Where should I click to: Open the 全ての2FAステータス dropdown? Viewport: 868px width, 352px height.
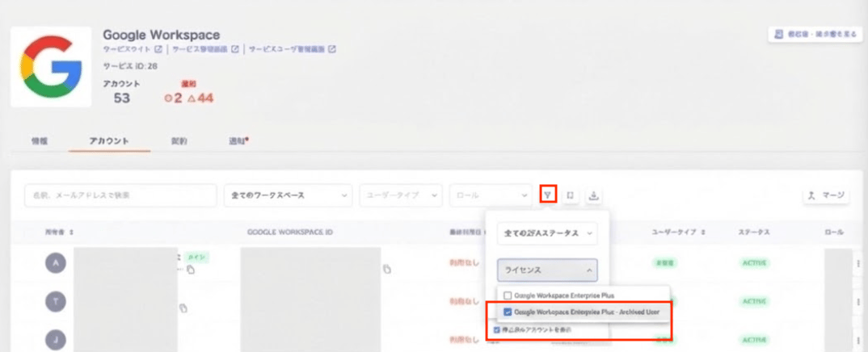pyautogui.click(x=547, y=233)
